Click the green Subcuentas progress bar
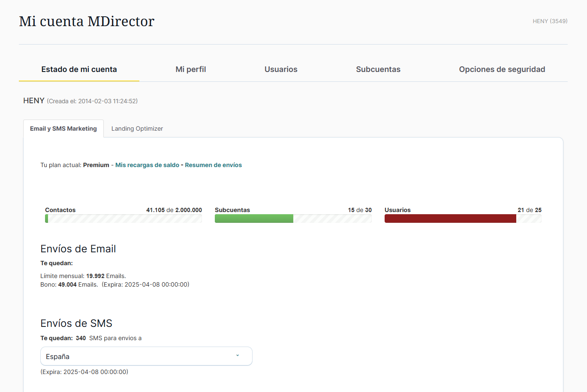The width and height of the screenshot is (587, 392). pyautogui.click(x=254, y=218)
